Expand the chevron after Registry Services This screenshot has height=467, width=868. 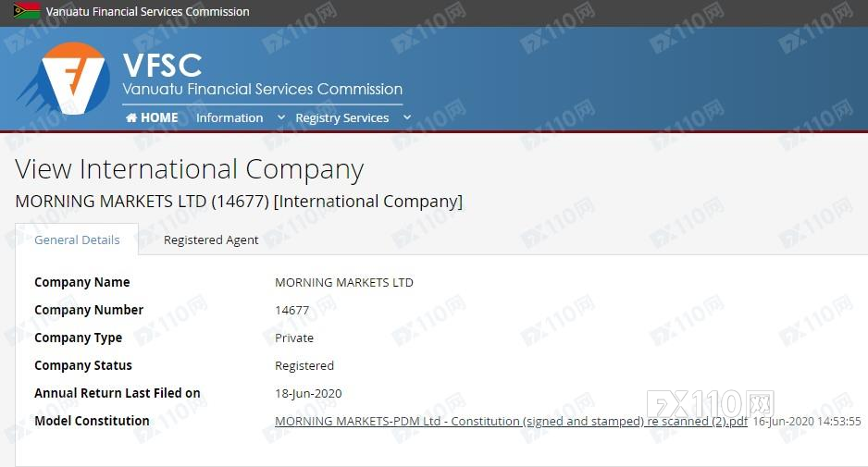[406, 117]
